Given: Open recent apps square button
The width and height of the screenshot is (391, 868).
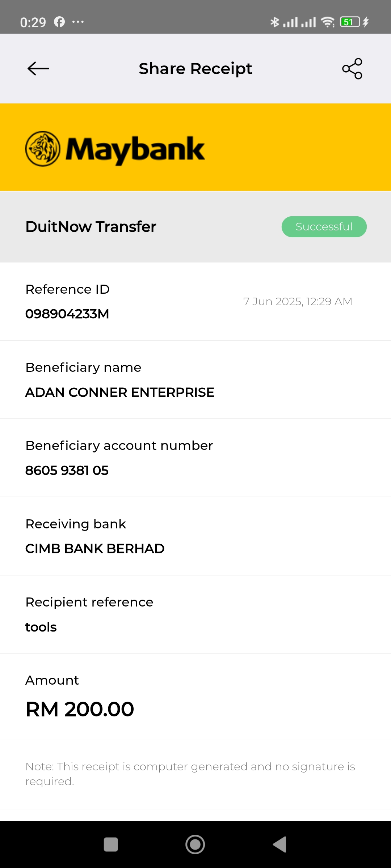Looking at the screenshot, I should (111, 844).
